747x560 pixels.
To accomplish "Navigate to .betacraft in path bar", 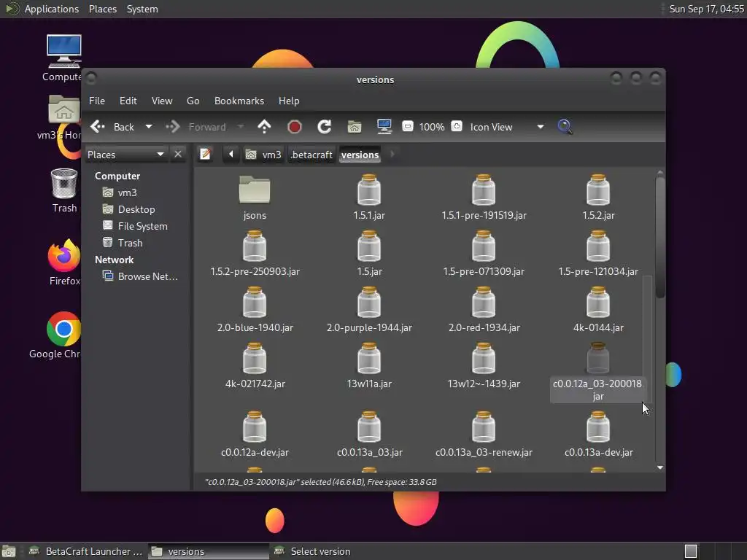I will click(311, 155).
